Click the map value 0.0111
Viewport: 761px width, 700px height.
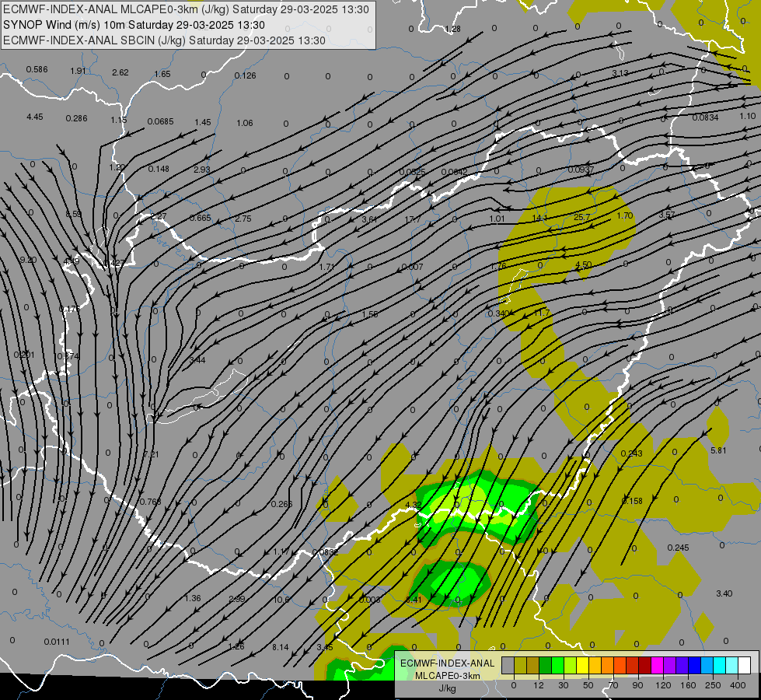point(57,642)
